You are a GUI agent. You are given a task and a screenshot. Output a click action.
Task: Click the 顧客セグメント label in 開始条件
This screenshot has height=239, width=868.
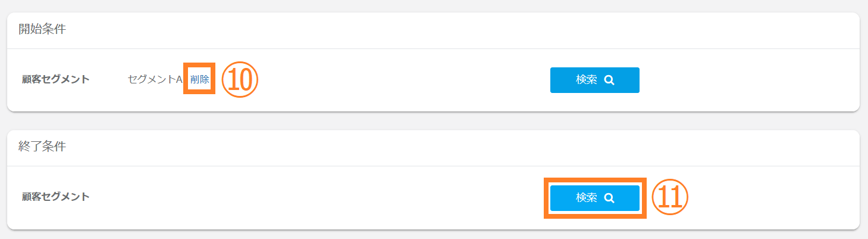pyautogui.click(x=56, y=80)
